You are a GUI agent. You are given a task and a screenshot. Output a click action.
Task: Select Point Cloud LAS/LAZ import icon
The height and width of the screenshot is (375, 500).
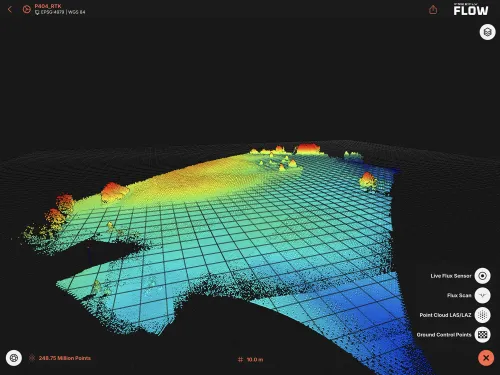coord(482,315)
